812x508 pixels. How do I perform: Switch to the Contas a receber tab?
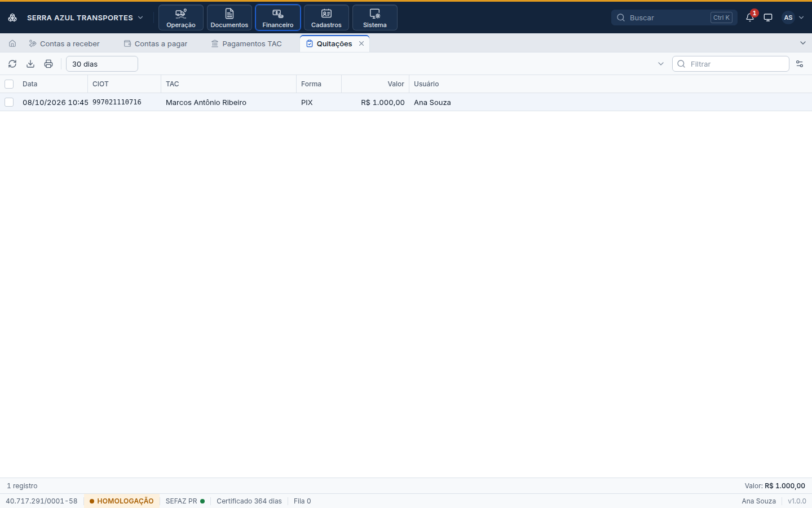64,43
